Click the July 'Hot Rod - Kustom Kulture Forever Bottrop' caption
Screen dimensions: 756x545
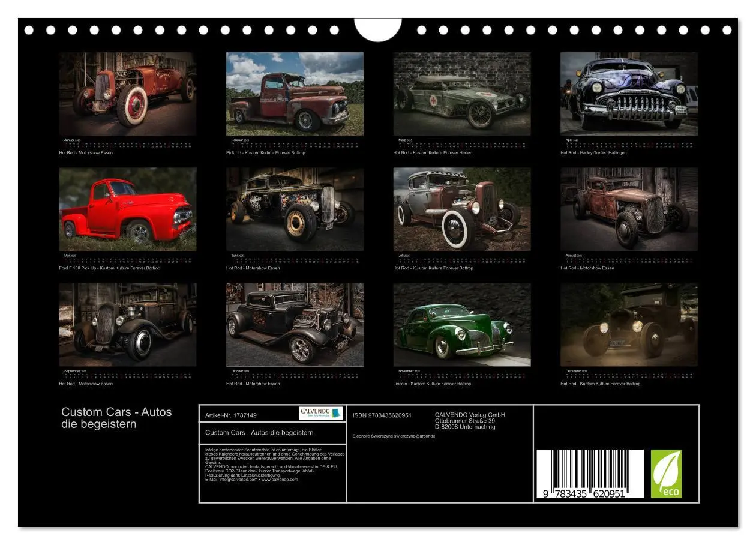pyautogui.click(x=433, y=268)
